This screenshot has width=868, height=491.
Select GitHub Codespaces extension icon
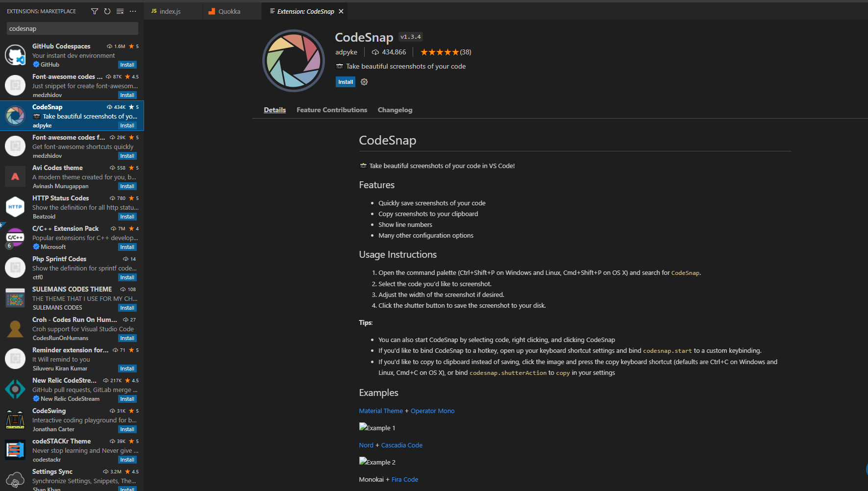pos(15,55)
